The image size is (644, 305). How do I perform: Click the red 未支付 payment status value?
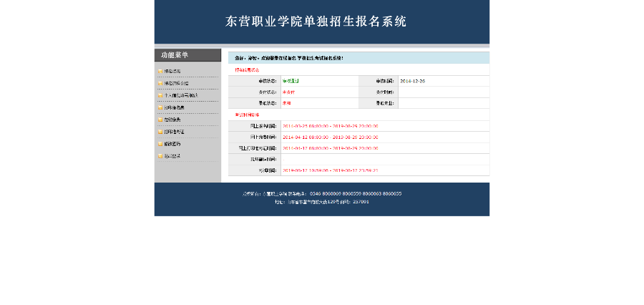click(x=289, y=92)
